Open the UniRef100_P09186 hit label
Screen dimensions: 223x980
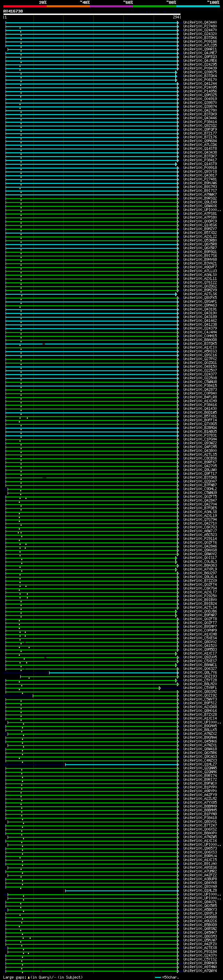[200, 41]
